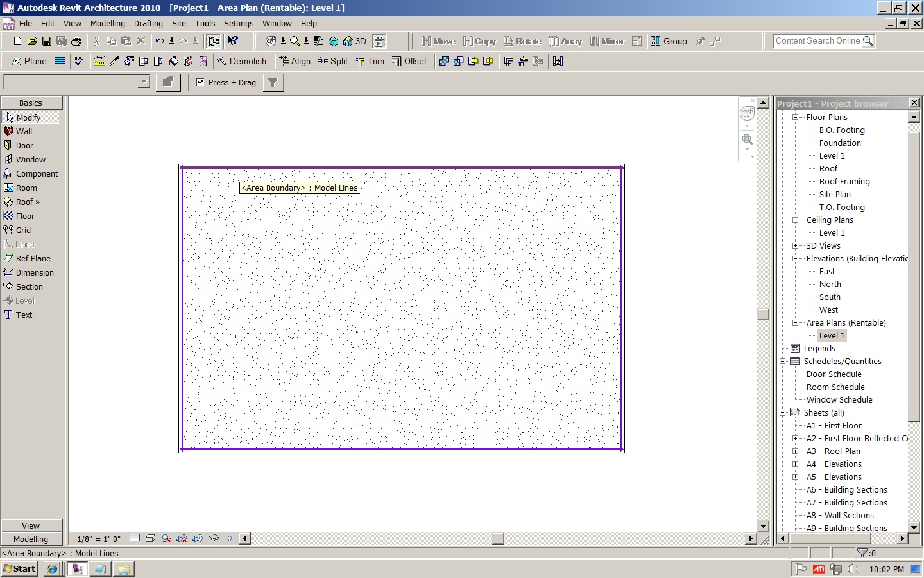Viewport: 924px width, 578px height.
Task: Open the default 3D view
Action: pyautogui.click(x=355, y=41)
